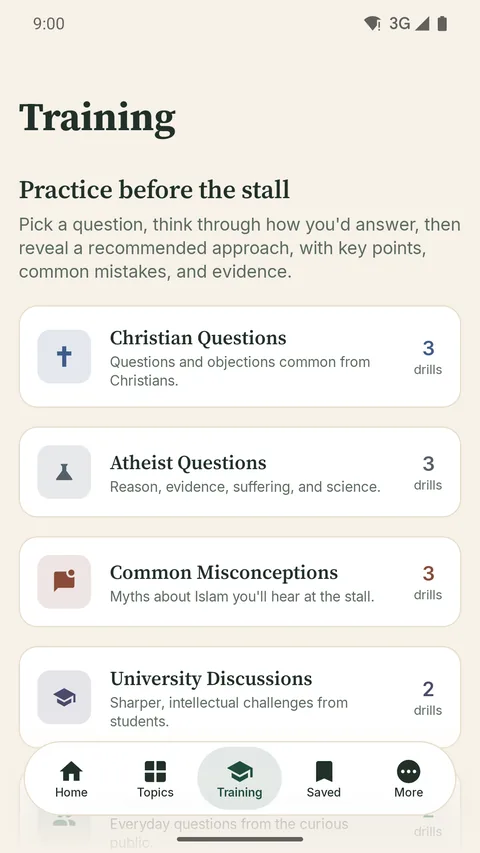Tap the 3 drills count on Christian Questions
Image resolution: width=480 pixels, height=853 pixels.
point(428,357)
